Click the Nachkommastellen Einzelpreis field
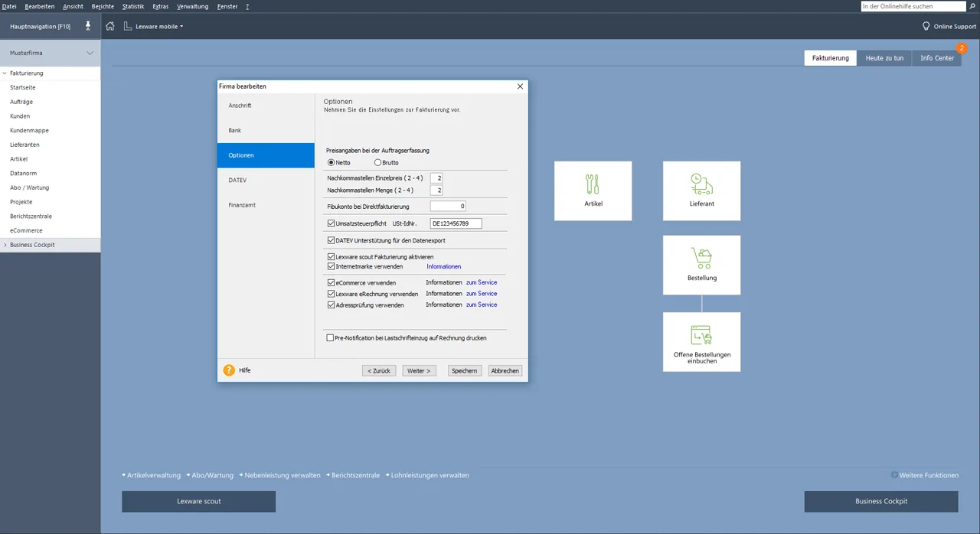This screenshot has width=980, height=534. point(436,178)
